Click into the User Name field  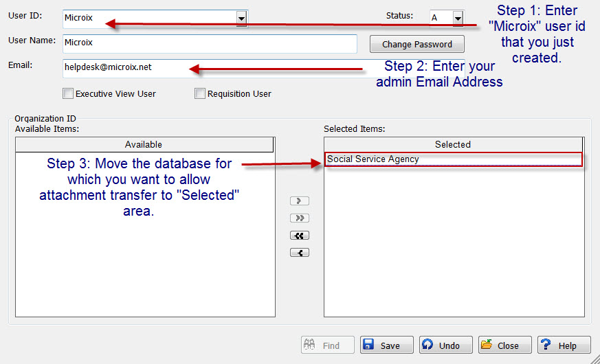click(x=209, y=43)
